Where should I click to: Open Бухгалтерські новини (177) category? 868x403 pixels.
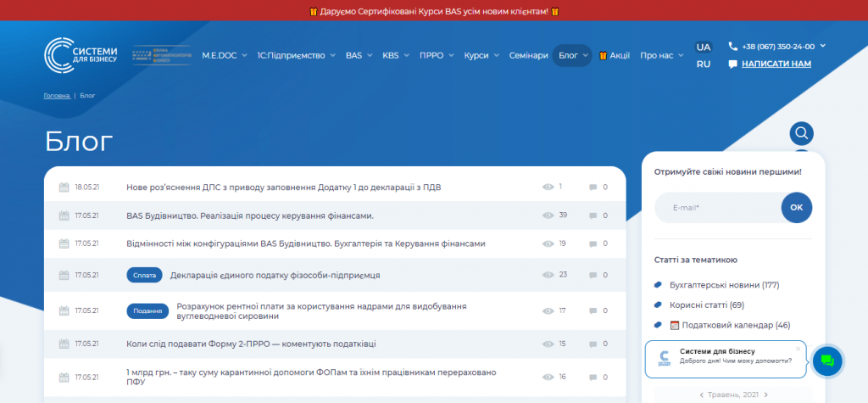pos(724,285)
